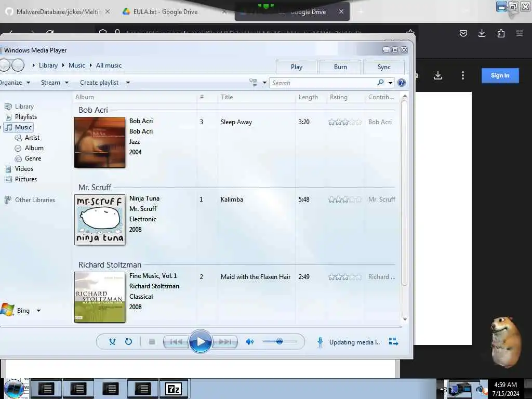Open Playlists in the navigation pane

(26, 117)
